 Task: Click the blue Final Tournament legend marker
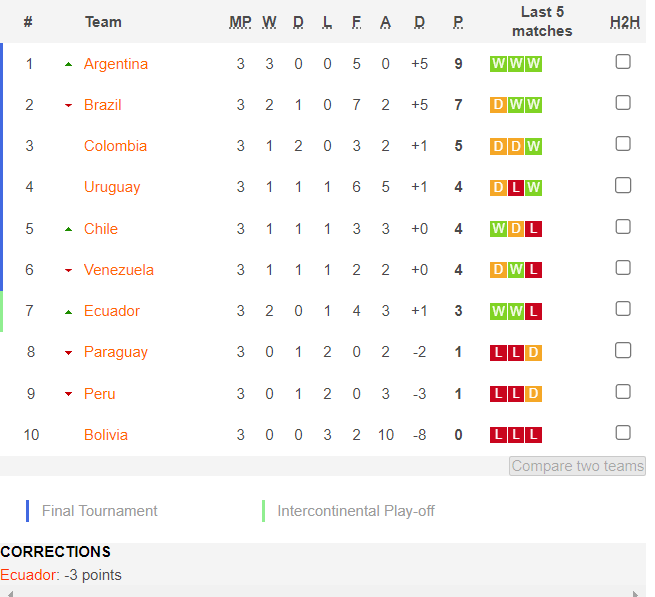click(x=28, y=511)
